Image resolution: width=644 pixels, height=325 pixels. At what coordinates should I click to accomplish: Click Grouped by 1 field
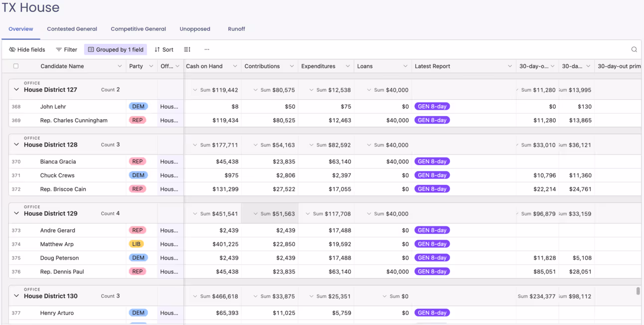[x=116, y=49]
